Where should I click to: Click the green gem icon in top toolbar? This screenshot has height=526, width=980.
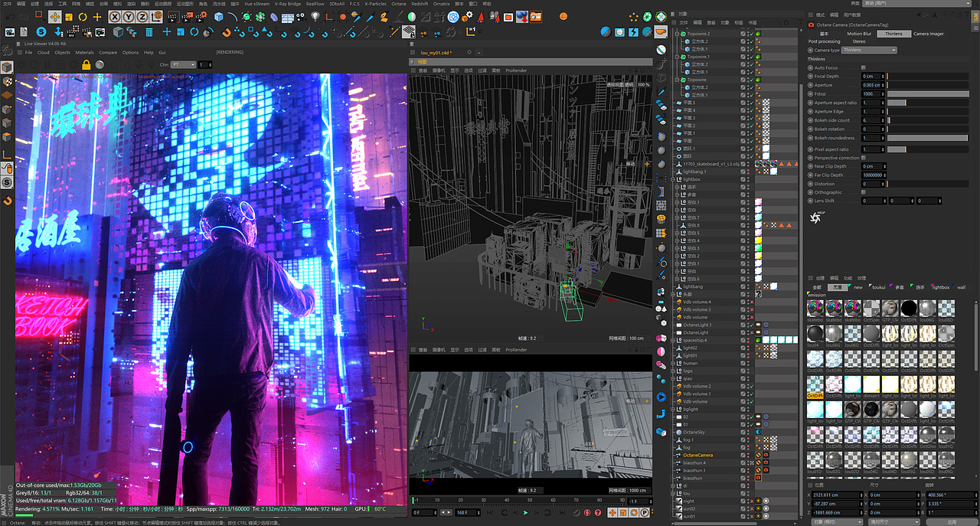647,16
